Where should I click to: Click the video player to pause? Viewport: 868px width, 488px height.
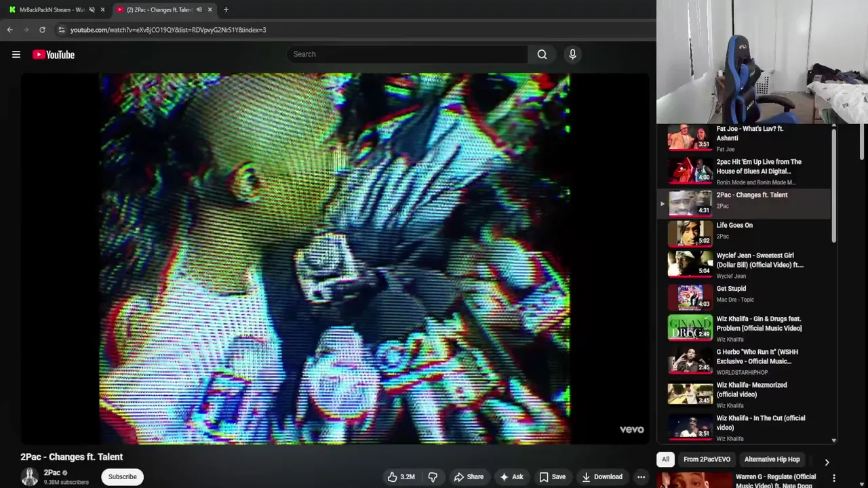[335, 258]
